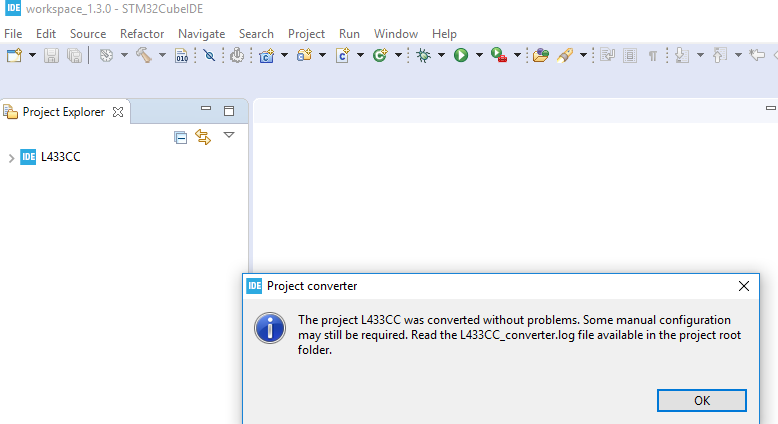
Task: Click the Build hammer icon
Action: tap(144, 55)
